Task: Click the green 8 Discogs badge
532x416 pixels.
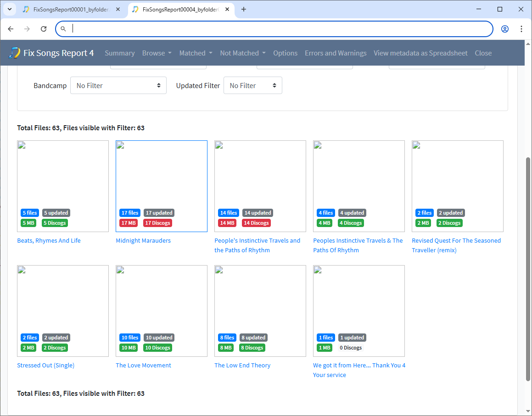Action: tap(252, 348)
